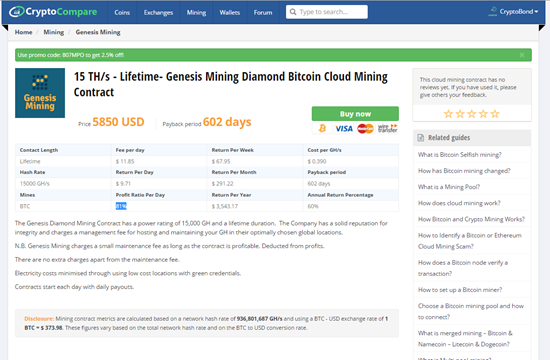
Task: Open 'How does cloud mining work?' guide
Action: [459, 203]
